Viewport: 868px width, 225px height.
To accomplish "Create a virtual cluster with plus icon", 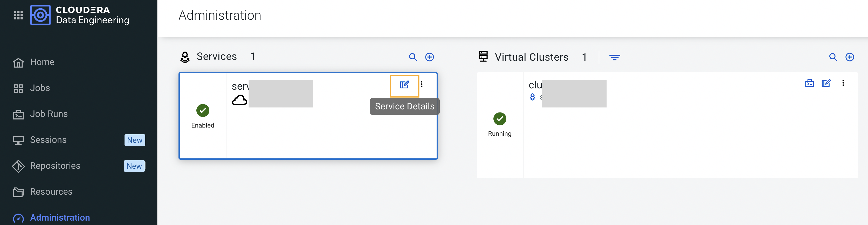I will [x=850, y=57].
